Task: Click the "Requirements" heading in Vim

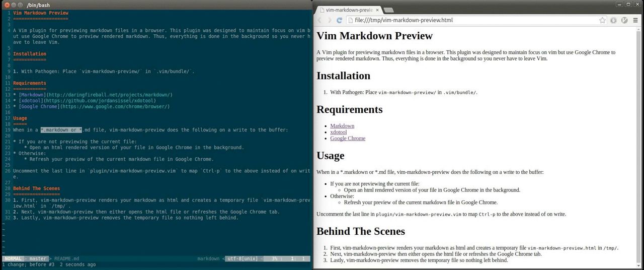Action: [x=30, y=83]
